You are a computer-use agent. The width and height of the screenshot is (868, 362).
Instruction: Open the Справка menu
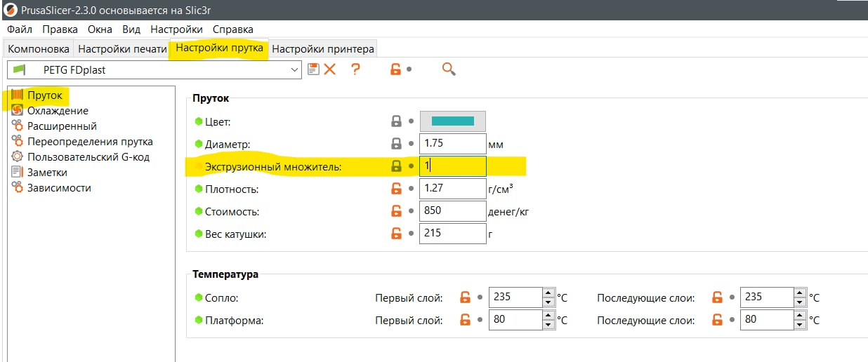tap(232, 29)
